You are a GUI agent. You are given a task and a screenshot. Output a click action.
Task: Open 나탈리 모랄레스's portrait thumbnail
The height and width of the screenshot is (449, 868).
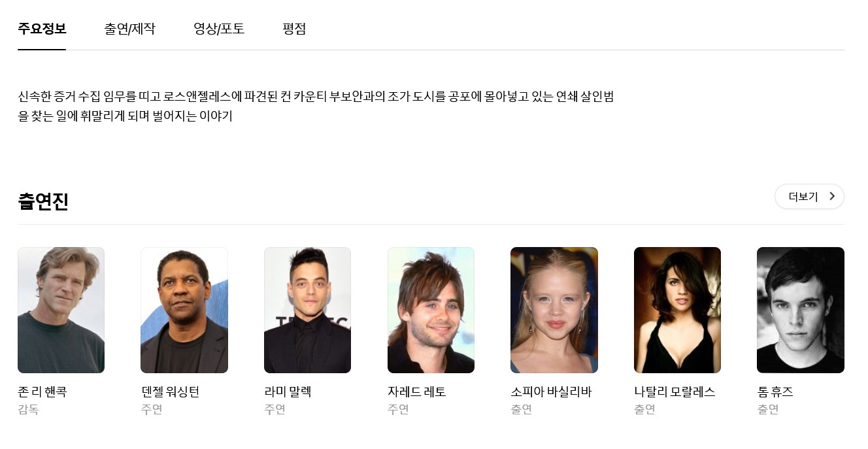[x=677, y=310]
